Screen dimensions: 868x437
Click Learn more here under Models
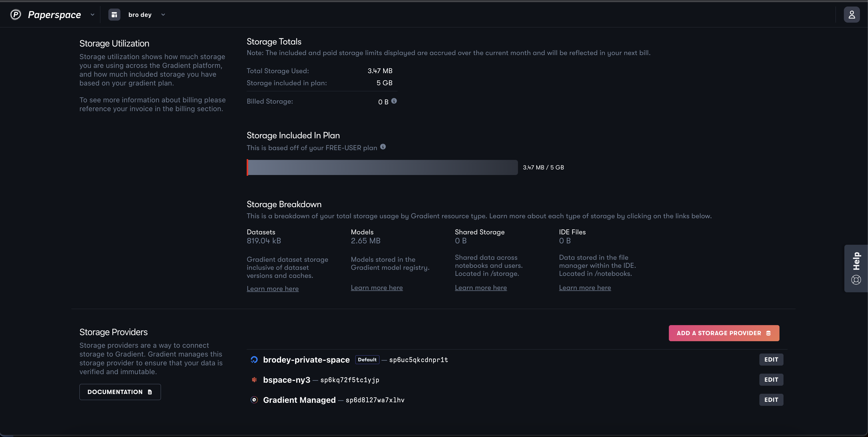377,288
